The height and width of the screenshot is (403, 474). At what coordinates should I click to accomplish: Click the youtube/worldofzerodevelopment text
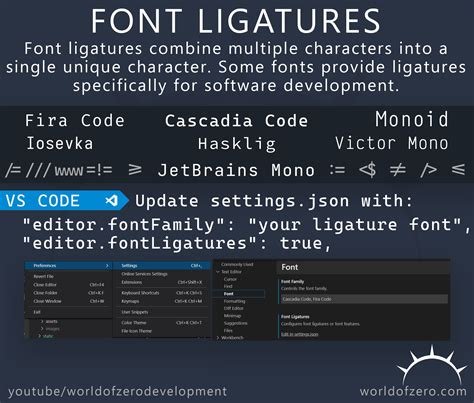coord(117,391)
